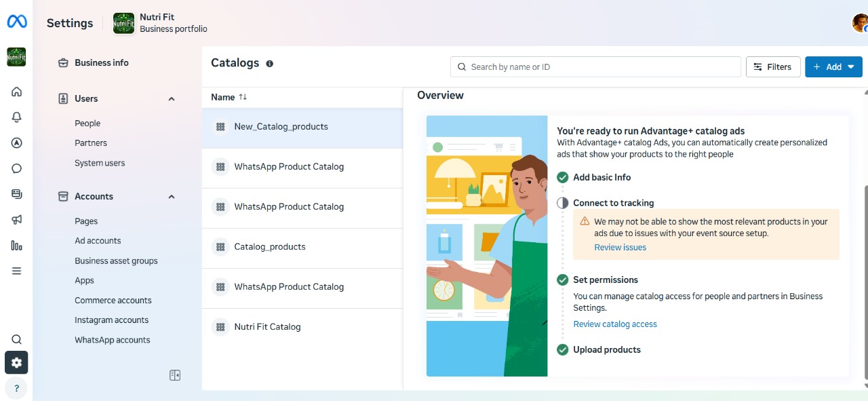Image resolution: width=868 pixels, height=401 pixels.
Task: Select the Nutri Fit Catalog row
Action: pyautogui.click(x=302, y=327)
